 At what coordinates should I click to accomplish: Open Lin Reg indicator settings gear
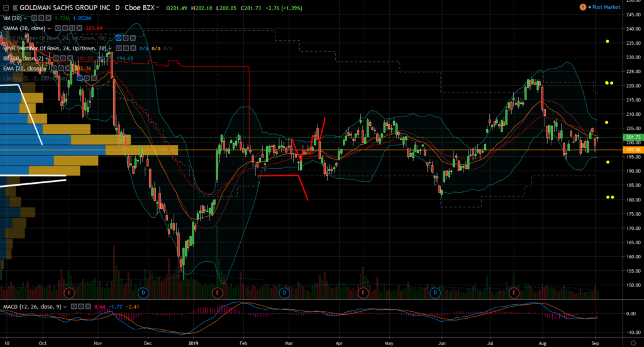pos(87,78)
